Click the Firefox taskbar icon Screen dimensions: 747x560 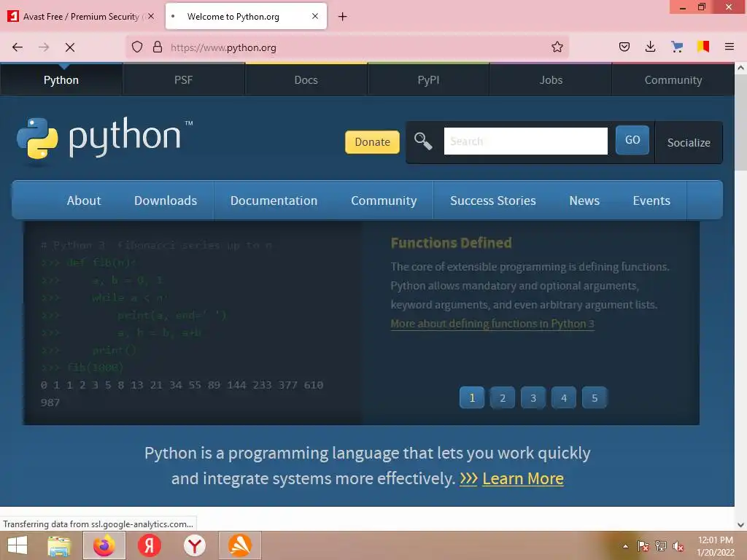coord(104,545)
